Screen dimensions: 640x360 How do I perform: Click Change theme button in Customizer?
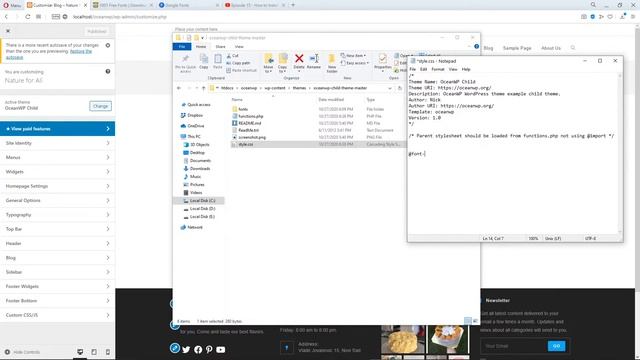point(100,106)
